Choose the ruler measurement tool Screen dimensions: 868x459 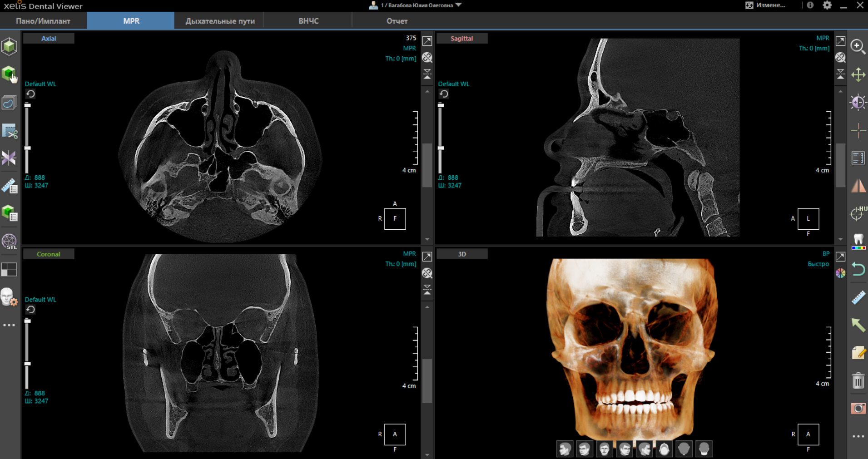[858, 298]
